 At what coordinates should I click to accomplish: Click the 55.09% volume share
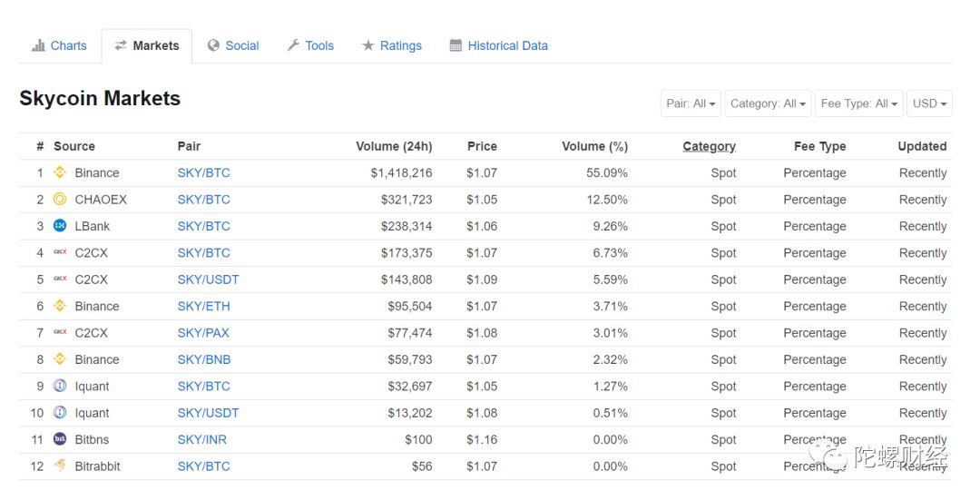[607, 173]
